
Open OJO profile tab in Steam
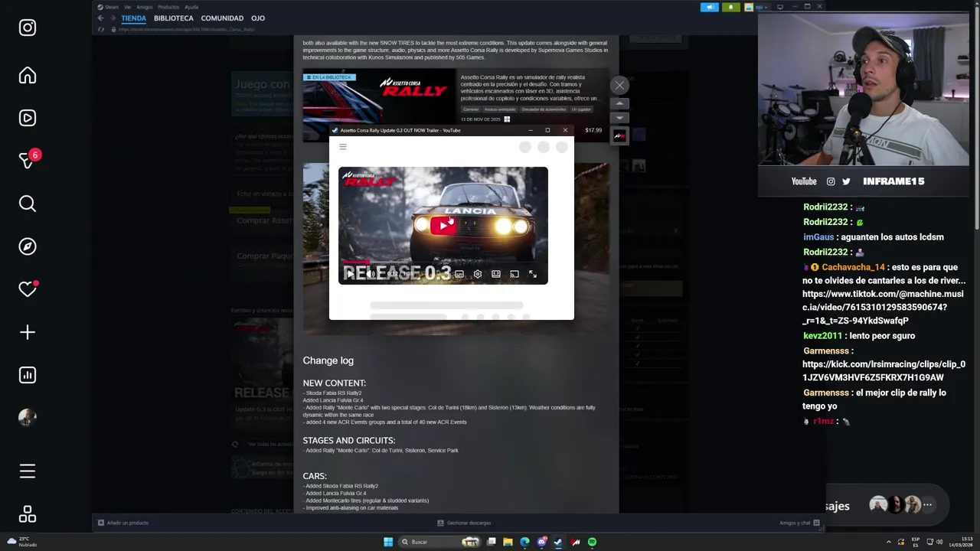tap(258, 18)
